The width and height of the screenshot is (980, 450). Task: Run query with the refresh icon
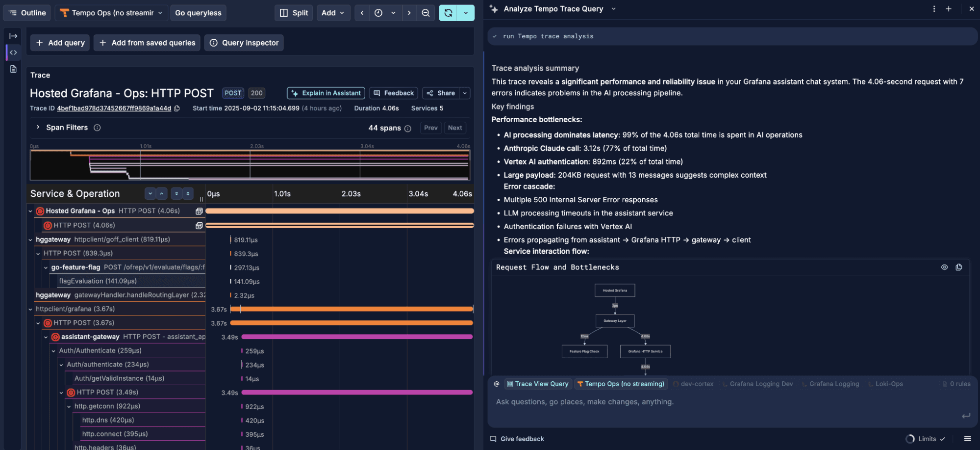point(448,13)
